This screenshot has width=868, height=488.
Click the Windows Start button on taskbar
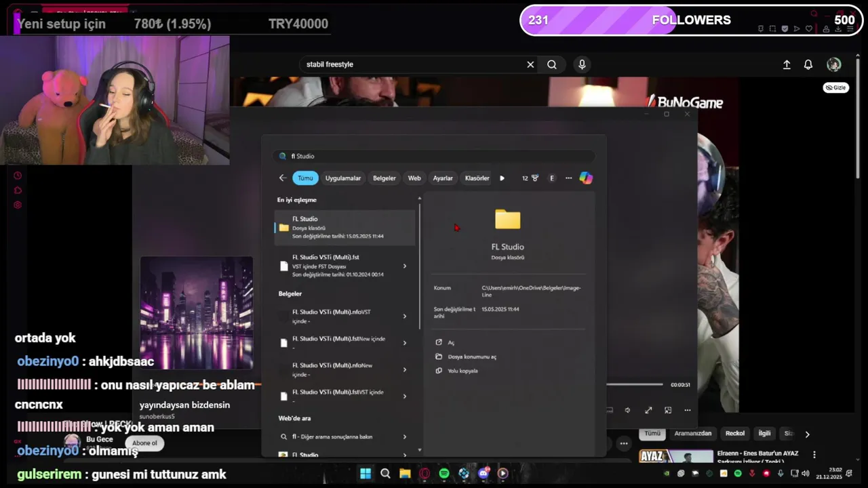point(366,473)
